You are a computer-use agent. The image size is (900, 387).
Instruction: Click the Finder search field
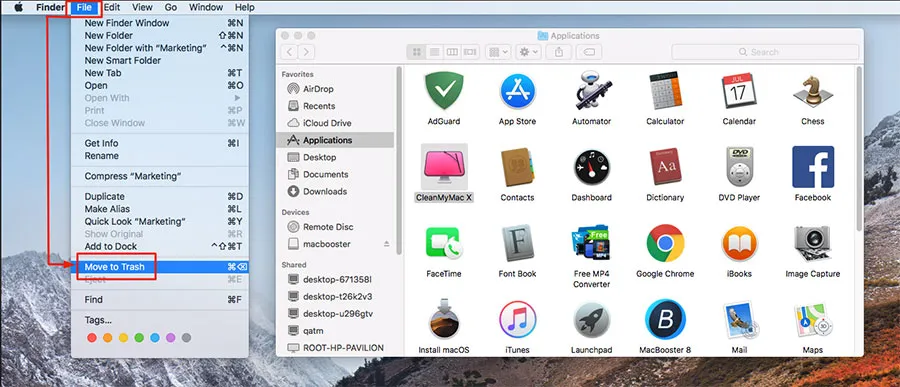(x=765, y=52)
